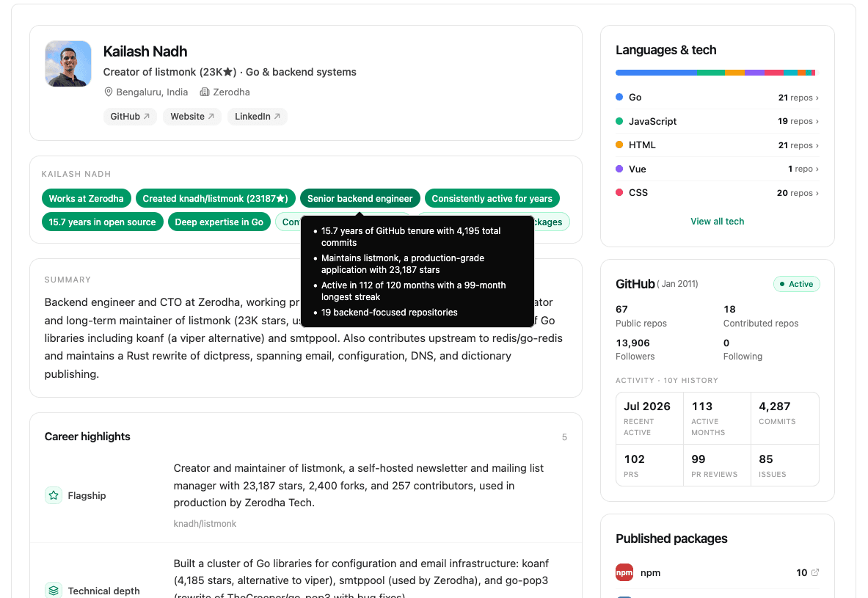The width and height of the screenshot is (868, 598).
Task: Open the external link icon beside npm count
Action: (x=815, y=572)
